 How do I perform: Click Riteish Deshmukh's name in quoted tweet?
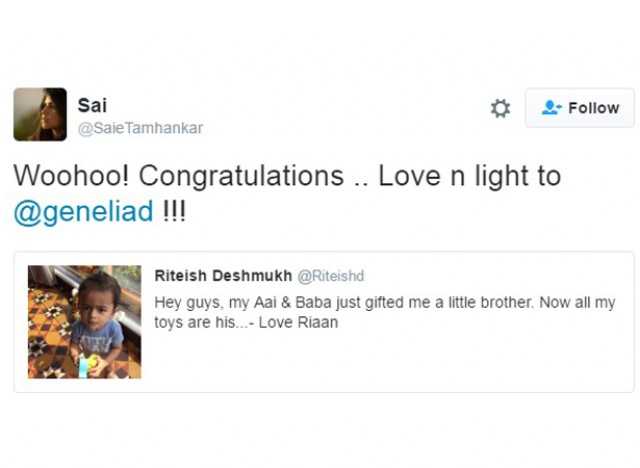[x=223, y=276]
